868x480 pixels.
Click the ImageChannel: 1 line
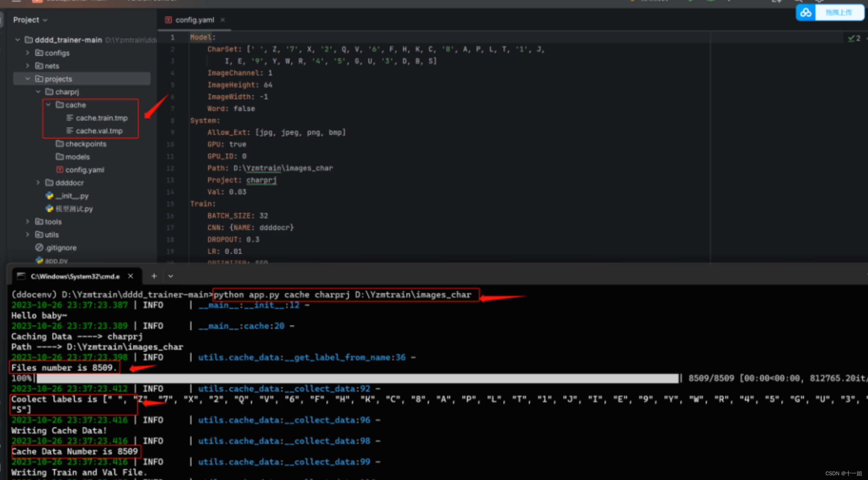[x=240, y=73]
